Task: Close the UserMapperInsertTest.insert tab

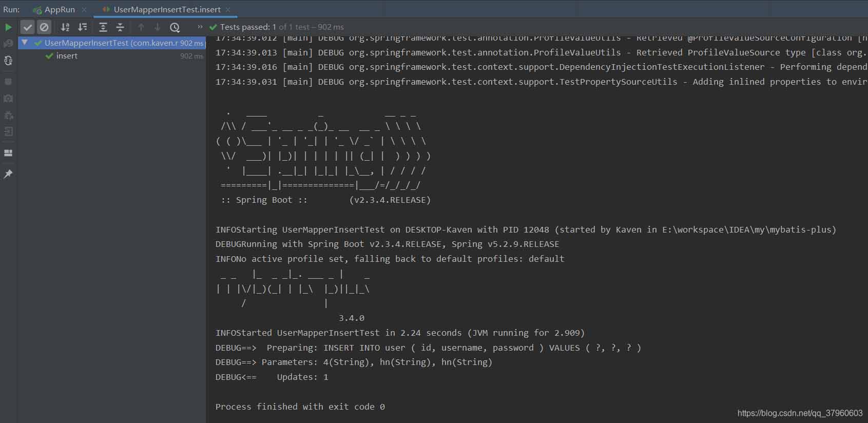Action: [x=228, y=10]
